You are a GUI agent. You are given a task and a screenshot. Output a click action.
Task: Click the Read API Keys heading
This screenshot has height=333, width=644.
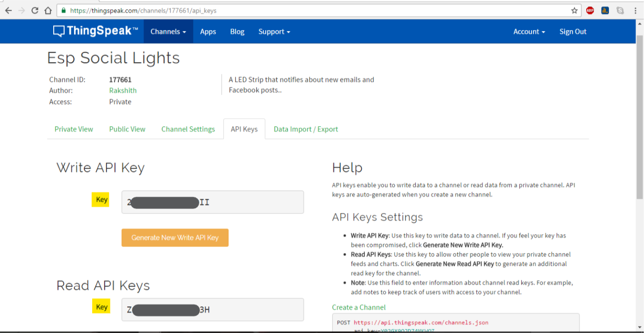click(x=103, y=286)
